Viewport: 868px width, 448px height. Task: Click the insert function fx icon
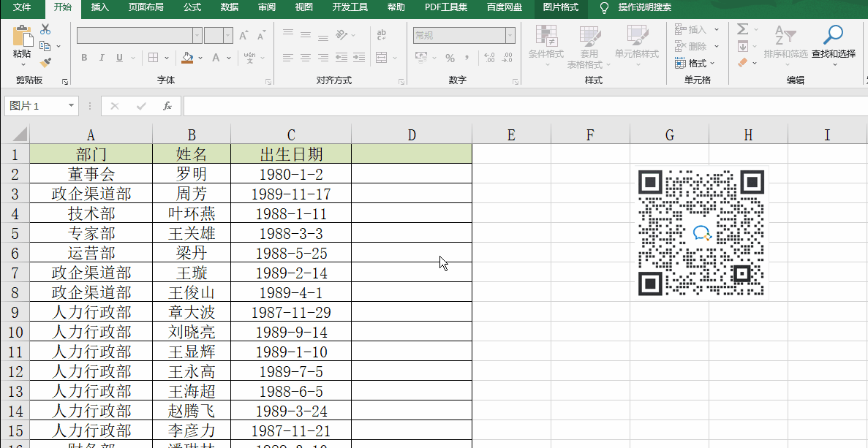point(167,106)
